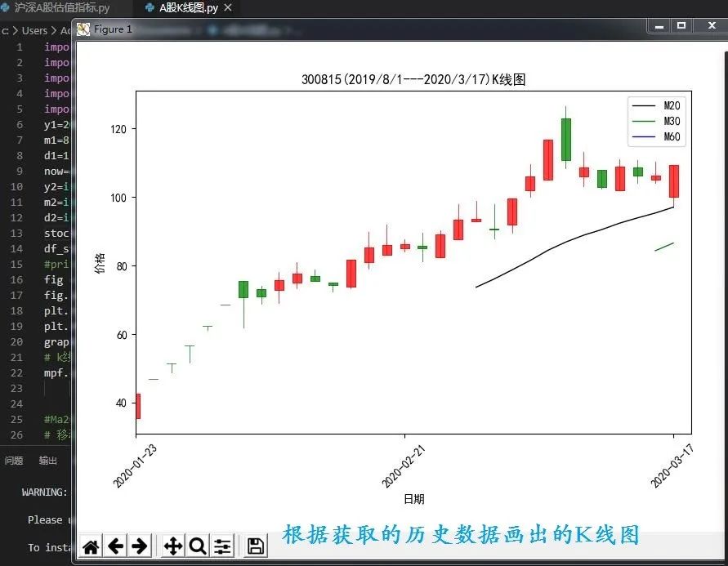Switch to 沪深A股估值指标.py editor tab
Screen dimensions: 728x566
(x=61, y=7)
